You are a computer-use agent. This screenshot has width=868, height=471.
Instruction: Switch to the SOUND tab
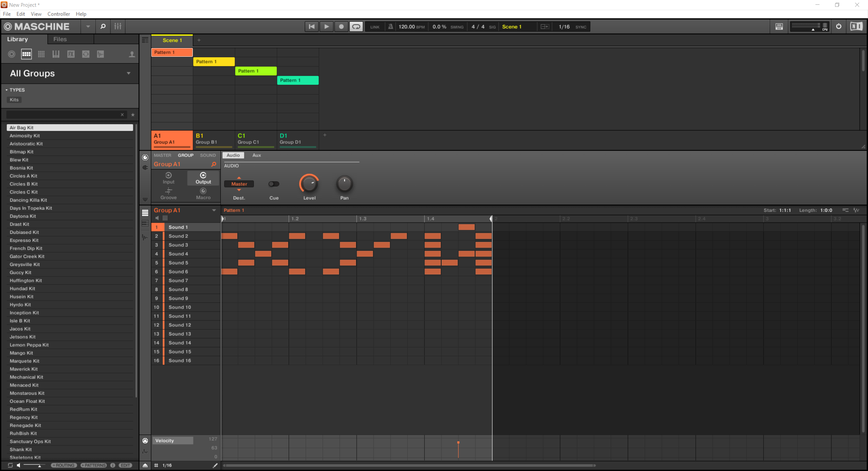(208, 155)
